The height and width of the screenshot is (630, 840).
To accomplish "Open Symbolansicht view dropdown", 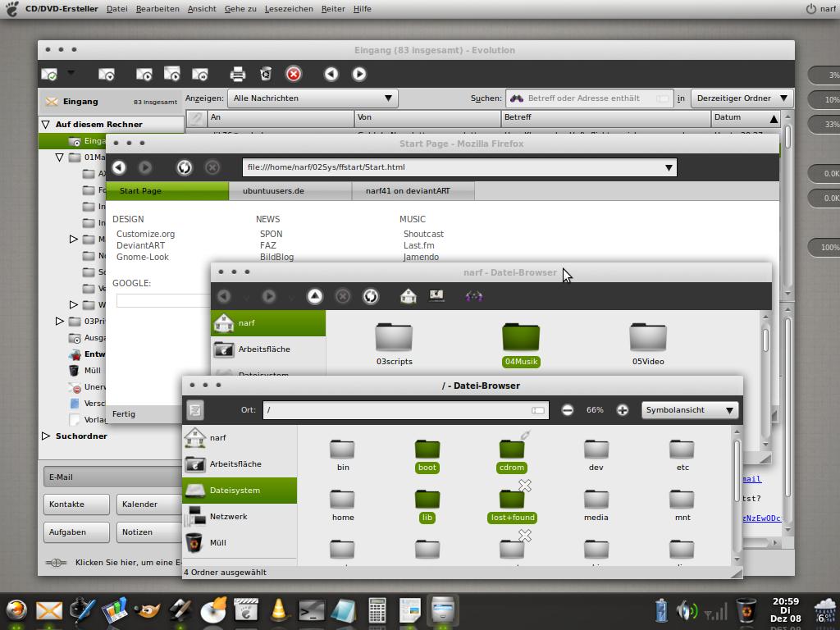I will click(x=690, y=410).
